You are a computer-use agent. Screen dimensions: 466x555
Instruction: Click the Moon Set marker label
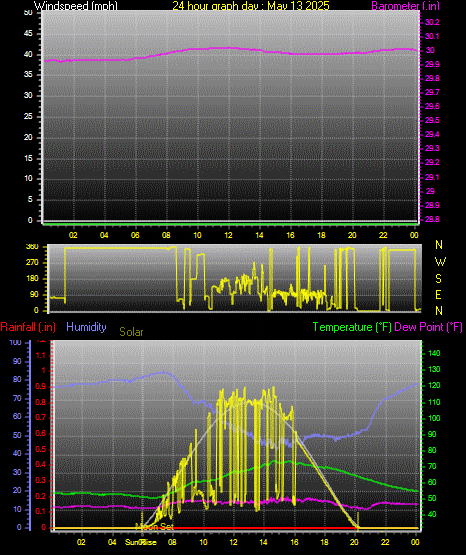click(155, 527)
